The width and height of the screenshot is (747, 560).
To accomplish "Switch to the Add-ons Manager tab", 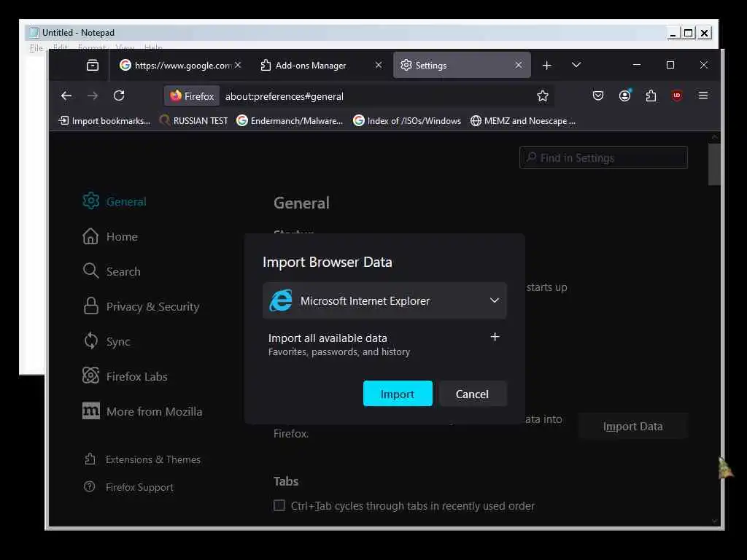I will (320, 65).
